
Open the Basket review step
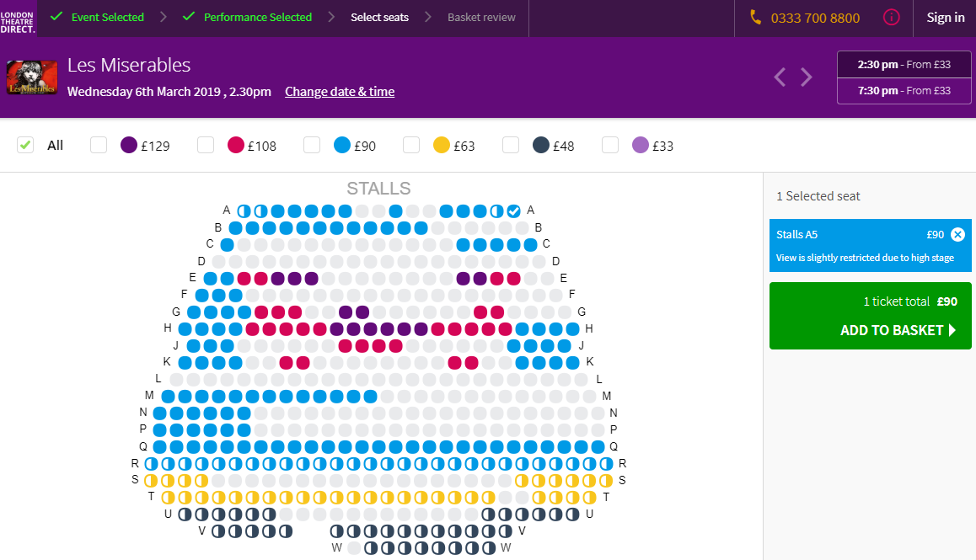481,18
